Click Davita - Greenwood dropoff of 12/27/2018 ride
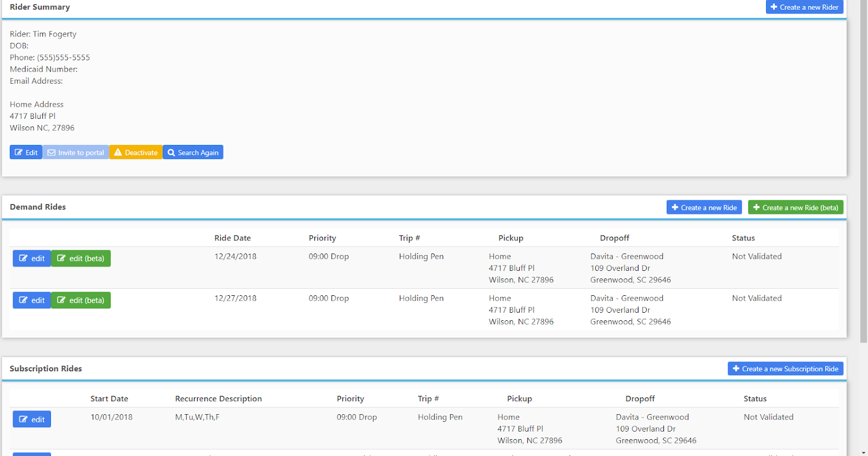This screenshot has width=868, height=456. pyautogui.click(x=627, y=298)
